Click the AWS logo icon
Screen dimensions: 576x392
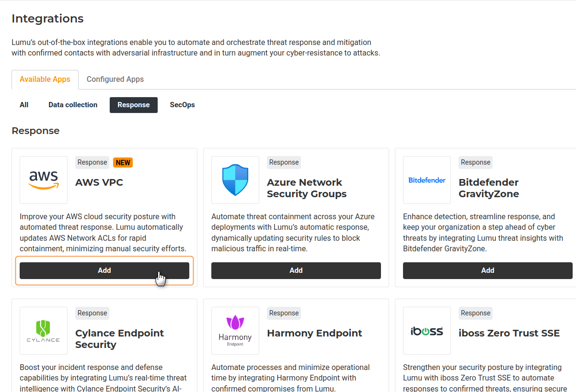pyautogui.click(x=44, y=180)
